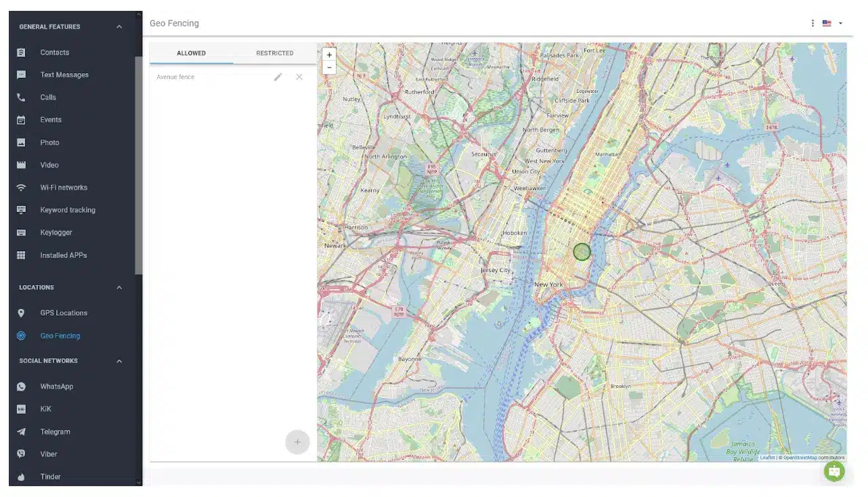This screenshot has width=868, height=497.
Task: Open the Viber icon
Action: (x=21, y=454)
